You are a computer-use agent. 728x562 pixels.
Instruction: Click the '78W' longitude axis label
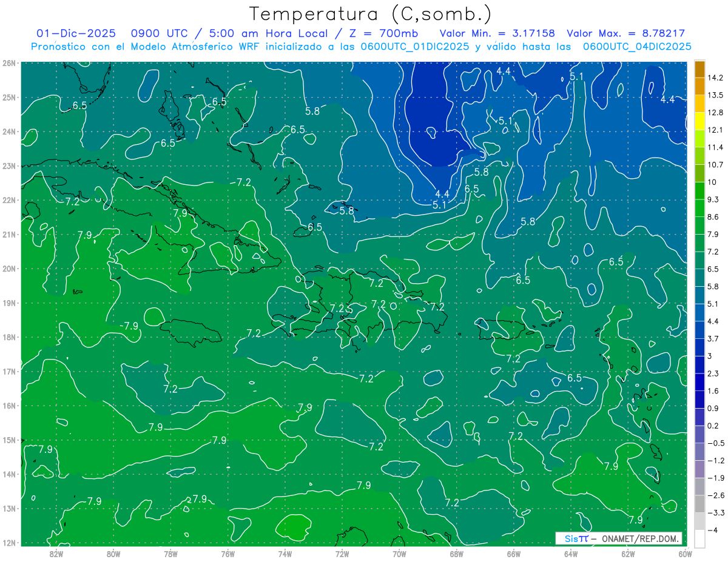tap(170, 554)
